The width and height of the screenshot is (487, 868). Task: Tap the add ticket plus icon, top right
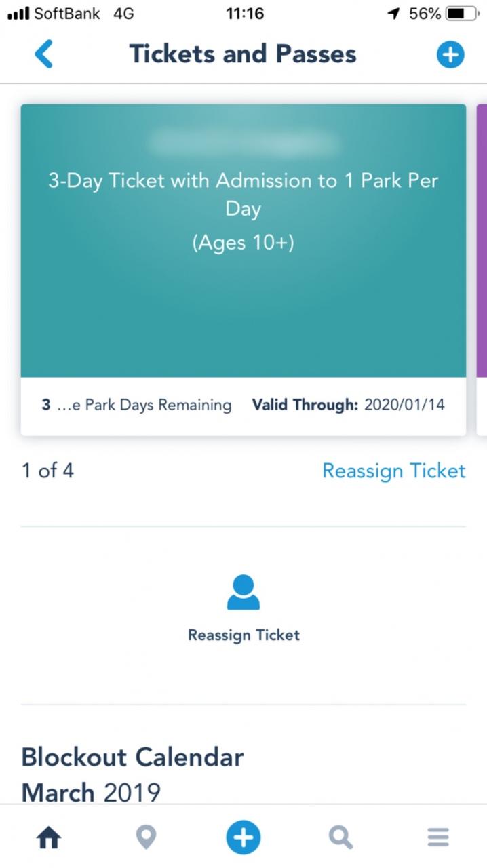(450, 54)
